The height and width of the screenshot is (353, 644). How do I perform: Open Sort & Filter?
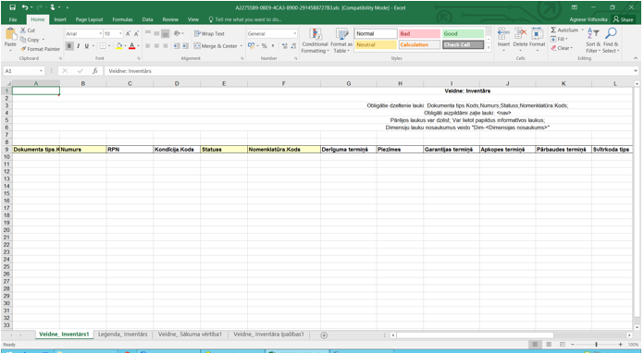pos(593,41)
